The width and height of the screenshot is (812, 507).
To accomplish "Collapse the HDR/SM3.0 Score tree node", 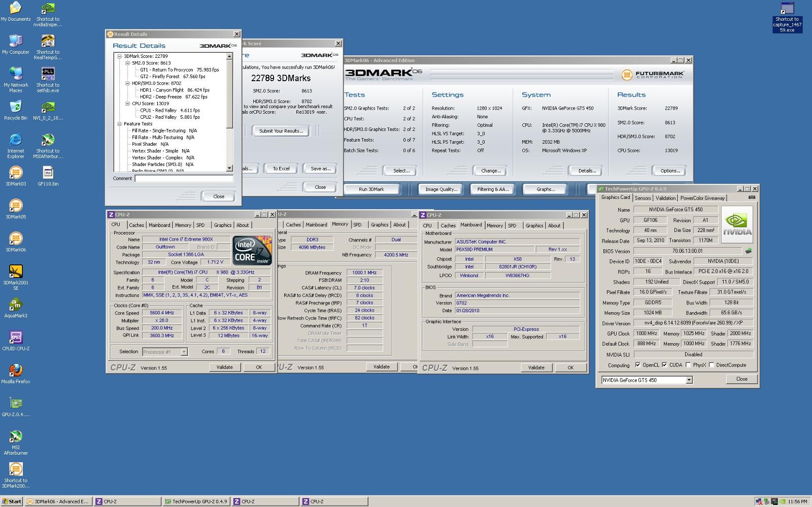I will [x=127, y=83].
